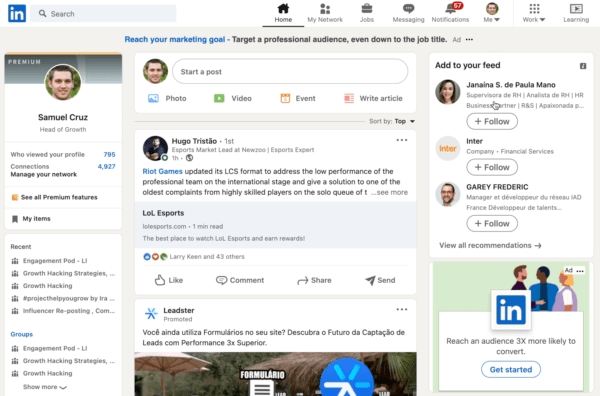
Task: Open the Home tab
Action: pyautogui.click(x=283, y=13)
